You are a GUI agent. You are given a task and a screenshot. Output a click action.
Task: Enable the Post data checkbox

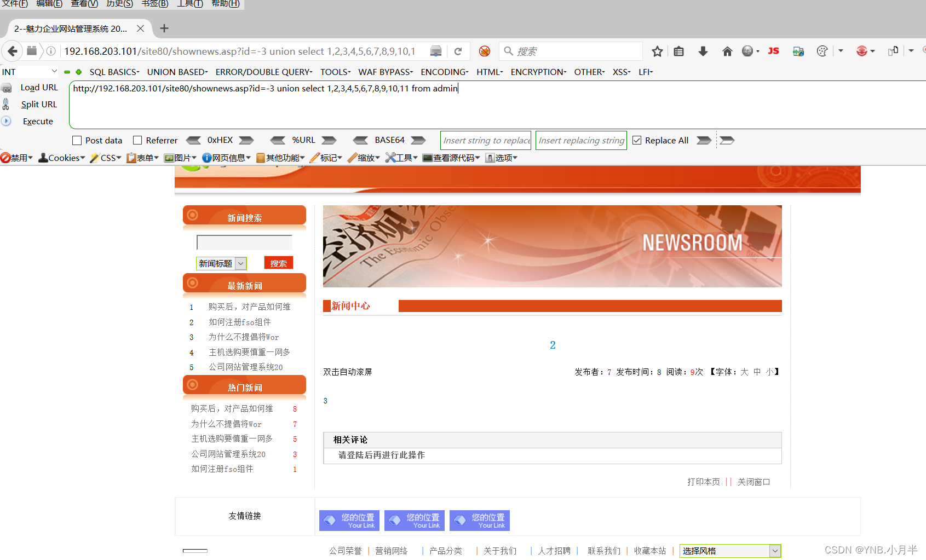(x=77, y=140)
